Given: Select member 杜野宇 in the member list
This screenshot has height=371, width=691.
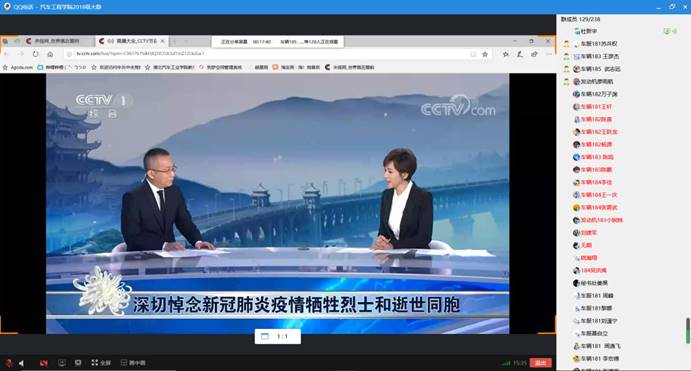Looking at the screenshot, I should (x=588, y=31).
